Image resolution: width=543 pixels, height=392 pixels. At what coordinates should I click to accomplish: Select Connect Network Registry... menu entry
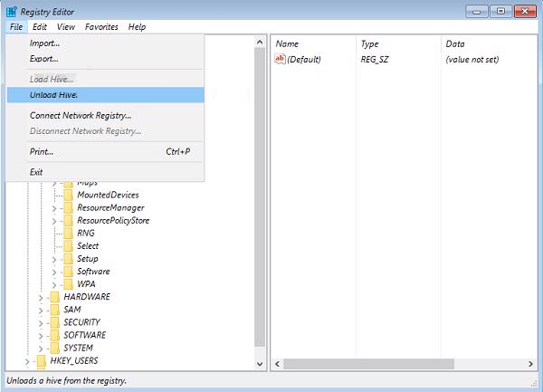click(x=81, y=116)
